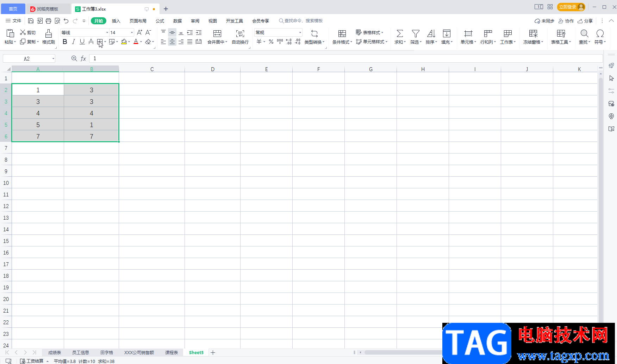Toggle Italic formatting
The height and width of the screenshot is (364, 617).
pyautogui.click(x=73, y=42)
